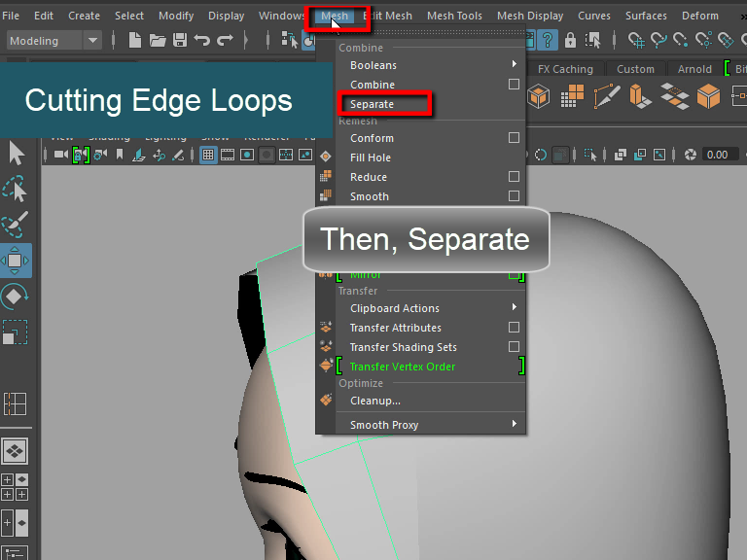Click the Cleanup... menu entry
Image resolution: width=747 pixels, height=560 pixels.
click(375, 401)
